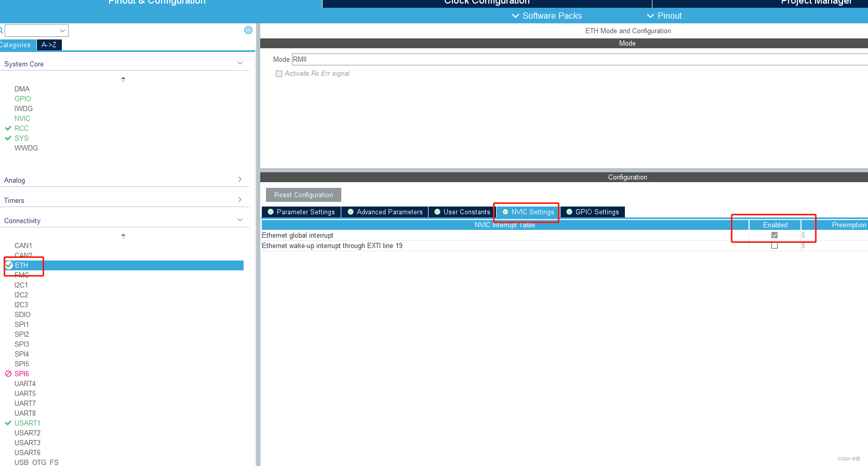Open the Parameter Settings tab
Viewport: 868px width, 466px height.
tap(301, 212)
